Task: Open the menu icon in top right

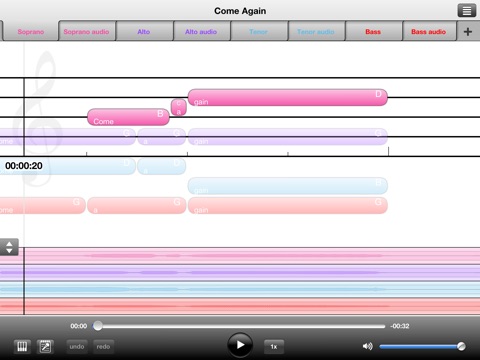Action: click(x=467, y=11)
